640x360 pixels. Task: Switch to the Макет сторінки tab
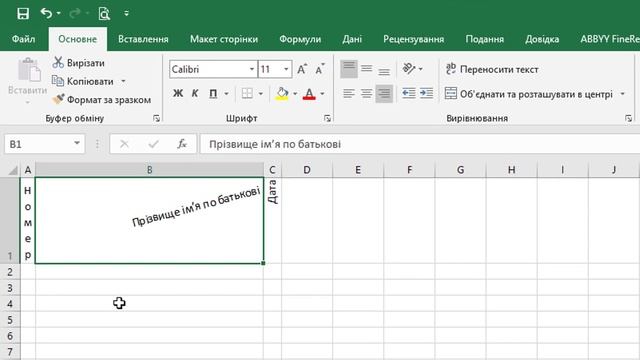point(224,39)
